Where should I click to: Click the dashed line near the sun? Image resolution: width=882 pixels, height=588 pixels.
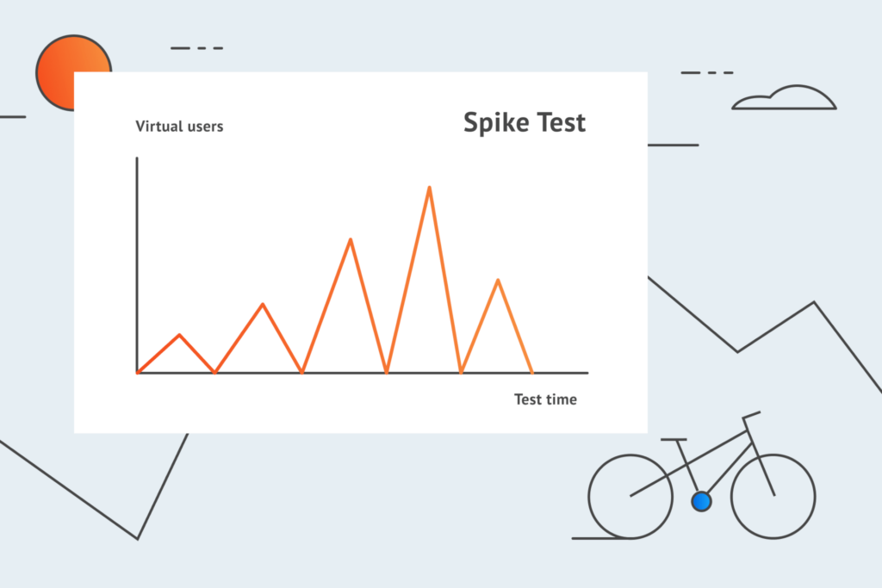pos(197,48)
